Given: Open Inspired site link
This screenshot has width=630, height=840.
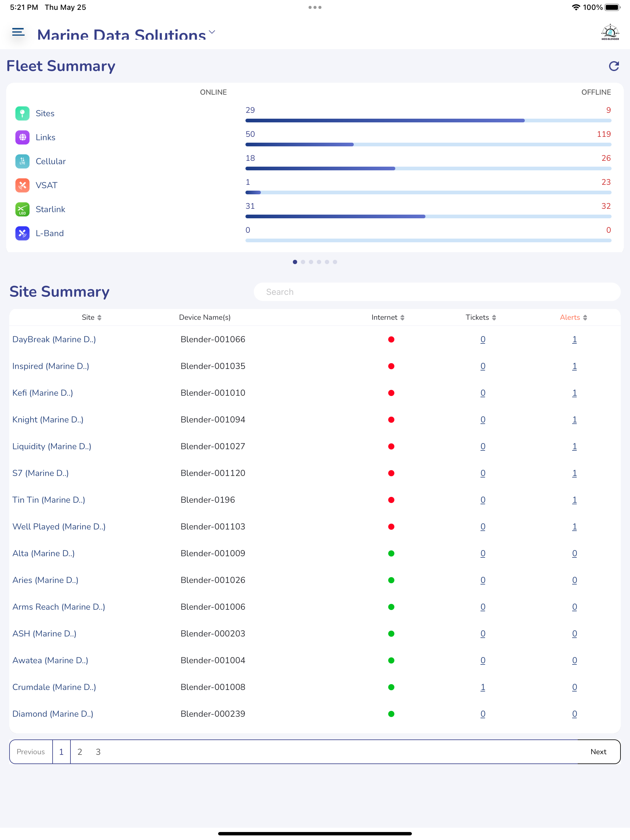Looking at the screenshot, I should (x=50, y=366).
